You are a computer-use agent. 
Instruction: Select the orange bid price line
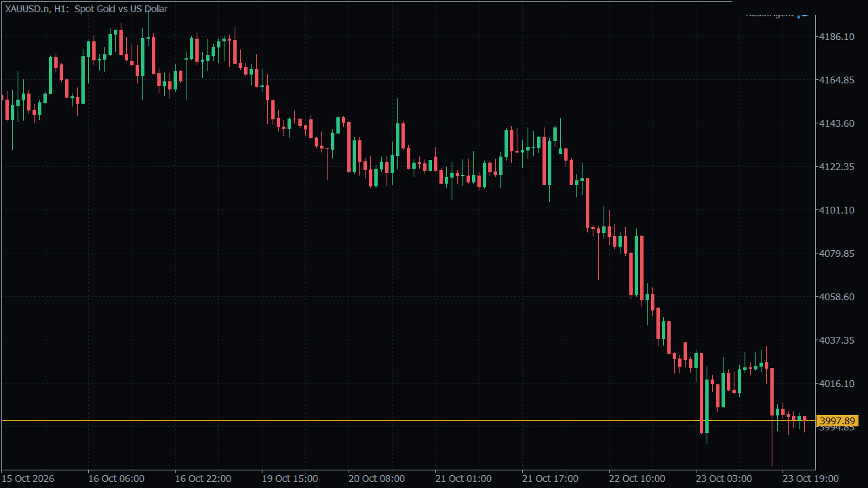407,421
